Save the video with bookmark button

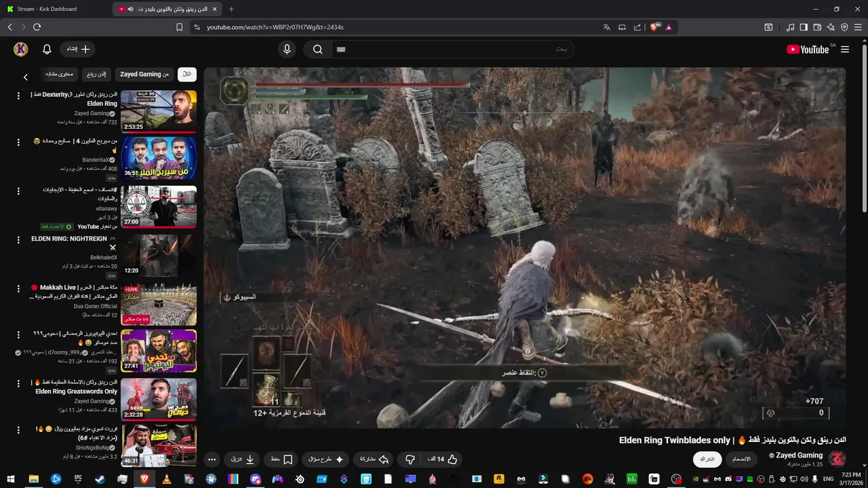click(x=281, y=459)
